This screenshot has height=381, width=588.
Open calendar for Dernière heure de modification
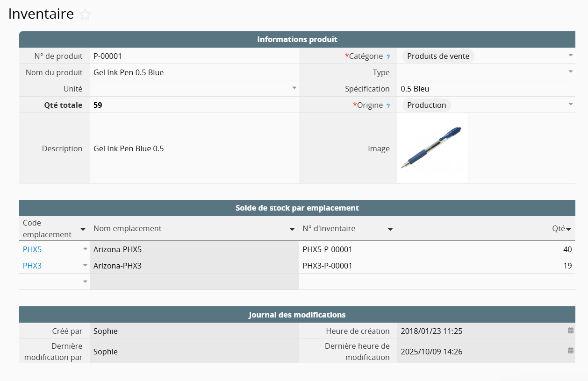pos(570,351)
